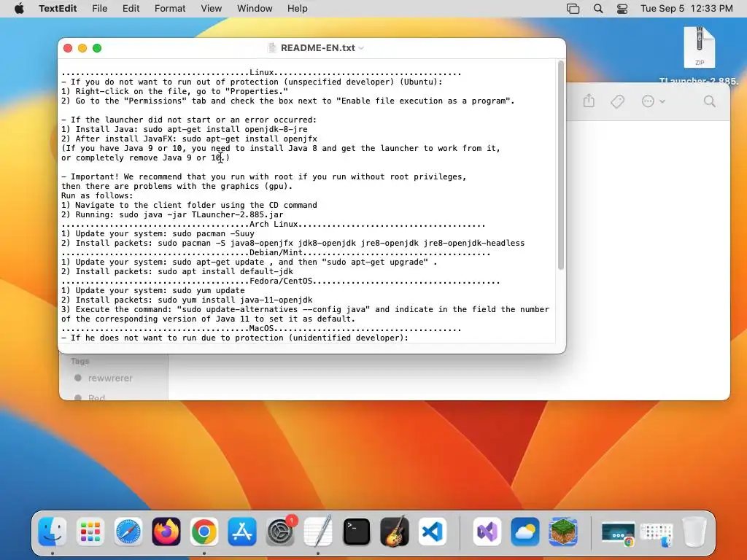Click the line 'If he does not want to run due to protection'
747x560 pixels.
click(x=235, y=338)
